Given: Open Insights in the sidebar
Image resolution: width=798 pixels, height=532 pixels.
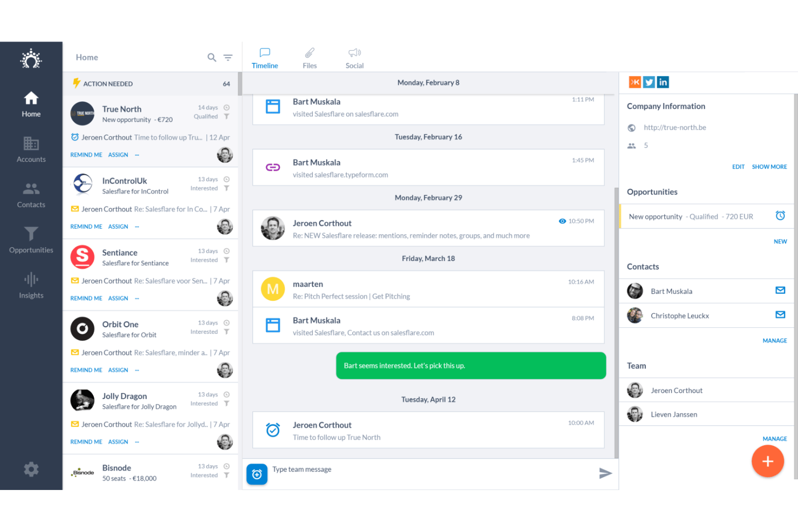Looking at the screenshot, I should (31, 286).
